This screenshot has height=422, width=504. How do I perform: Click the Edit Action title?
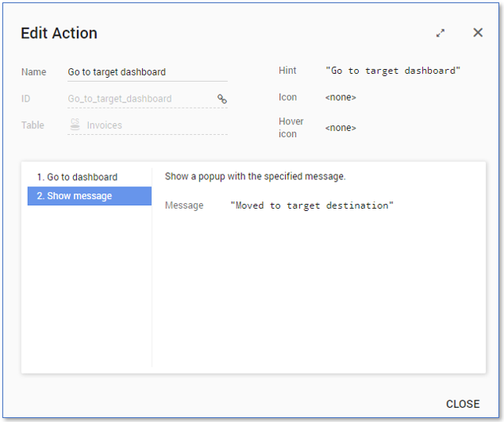coord(59,33)
